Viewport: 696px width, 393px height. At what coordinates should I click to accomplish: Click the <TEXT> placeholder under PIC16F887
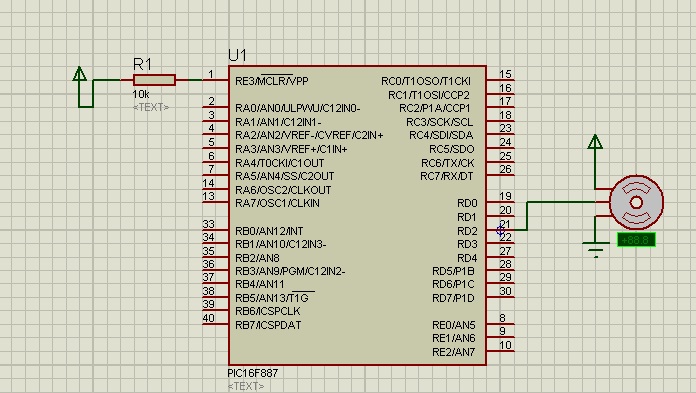click(245, 386)
